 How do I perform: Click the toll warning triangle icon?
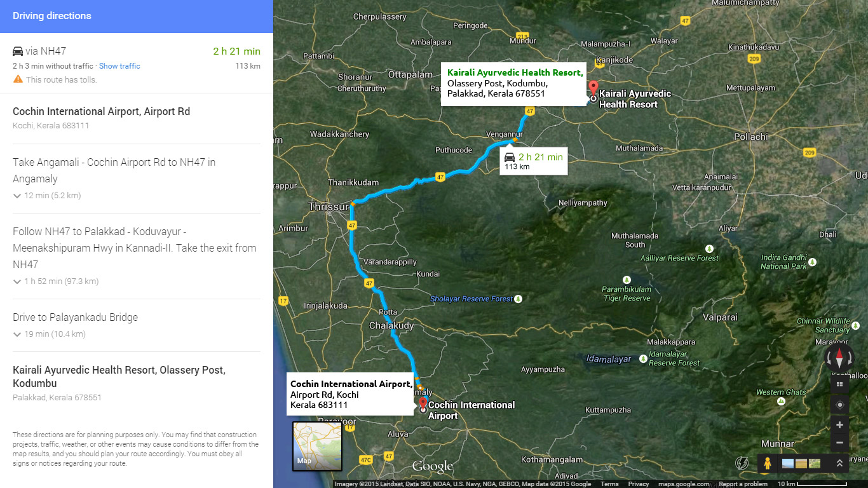tap(18, 79)
